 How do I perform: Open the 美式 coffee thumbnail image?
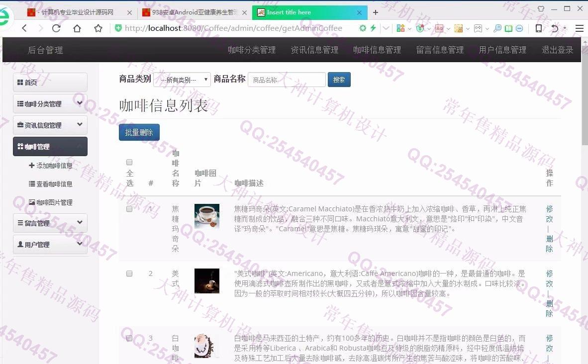(207, 281)
